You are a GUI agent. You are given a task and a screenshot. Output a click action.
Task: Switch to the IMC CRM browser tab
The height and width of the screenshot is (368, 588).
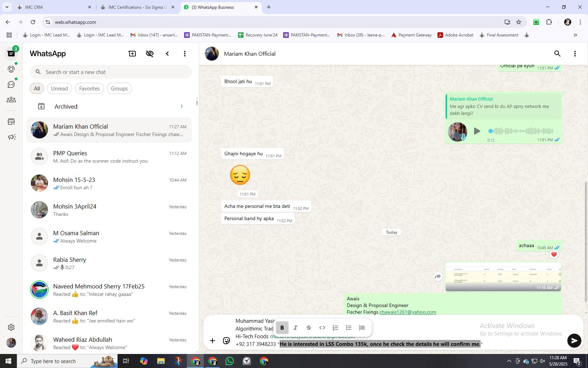click(x=54, y=7)
